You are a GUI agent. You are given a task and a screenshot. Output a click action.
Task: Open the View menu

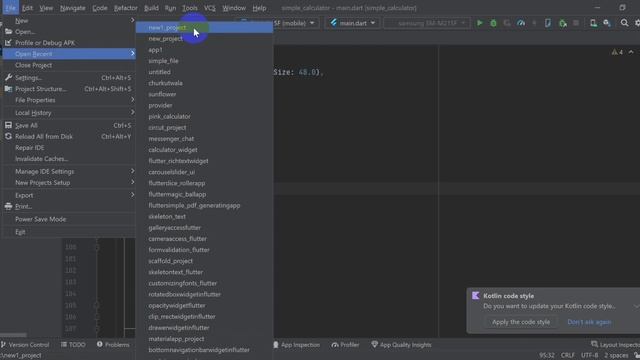[x=46, y=8]
